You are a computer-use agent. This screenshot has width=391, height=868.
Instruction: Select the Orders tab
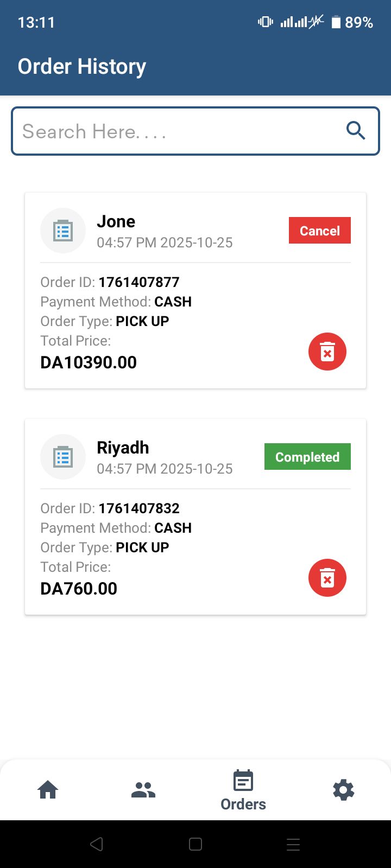tap(243, 791)
